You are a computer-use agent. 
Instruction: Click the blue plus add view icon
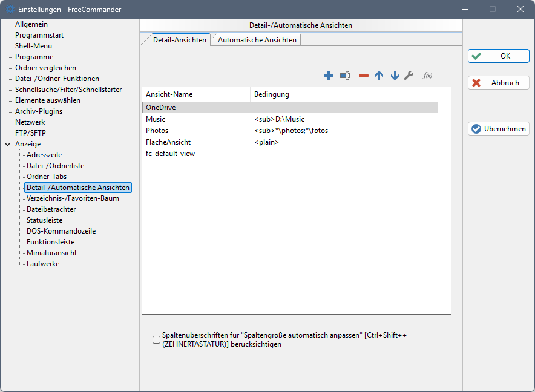pyautogui.click(x=329, y=76)
